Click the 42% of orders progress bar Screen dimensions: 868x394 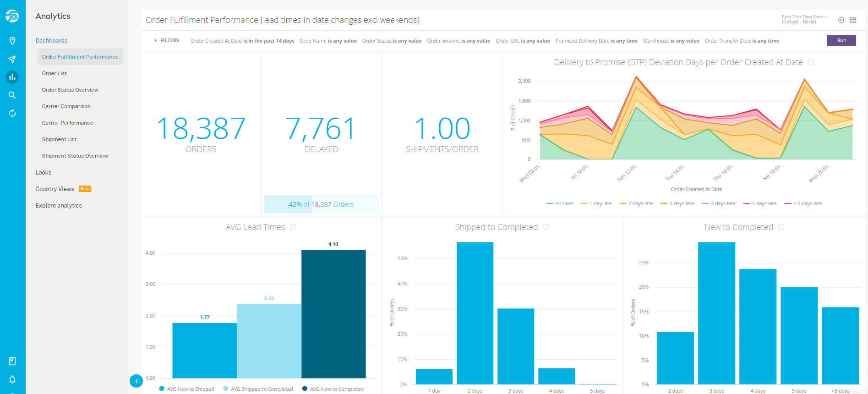pos(321,204)
